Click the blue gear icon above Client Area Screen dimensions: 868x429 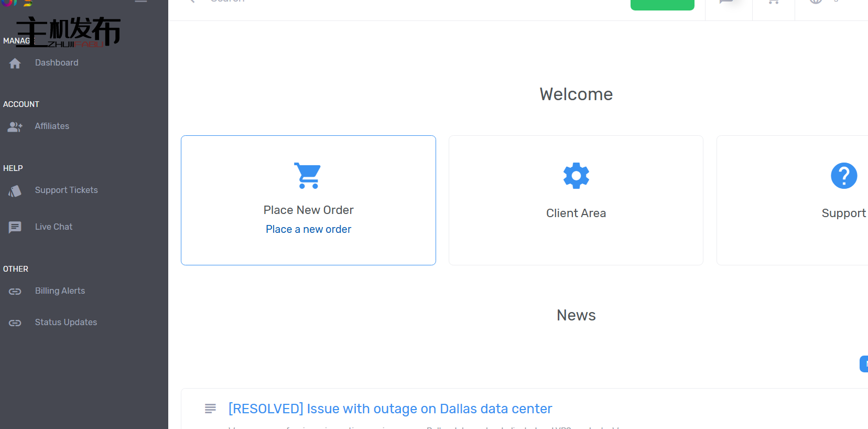pyautogui.click(x=576, y=175)
